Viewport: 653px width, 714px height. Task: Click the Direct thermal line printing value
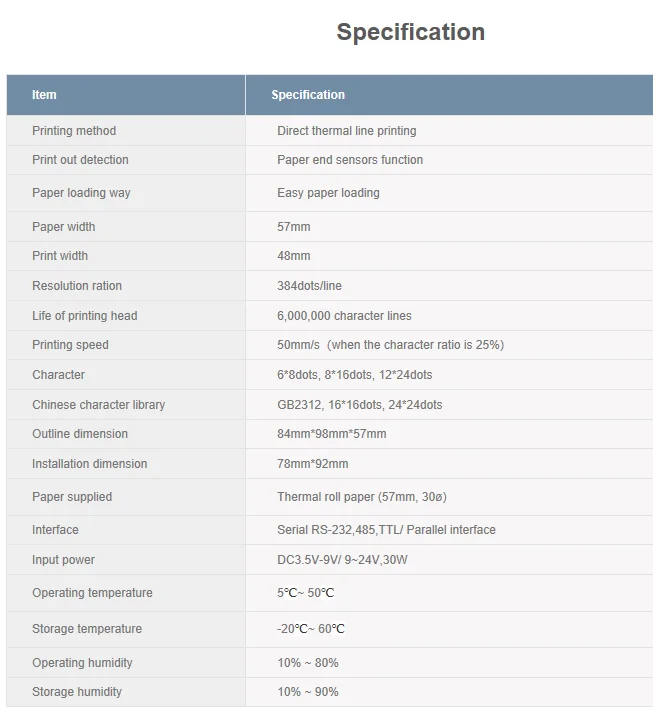[346, 131]
